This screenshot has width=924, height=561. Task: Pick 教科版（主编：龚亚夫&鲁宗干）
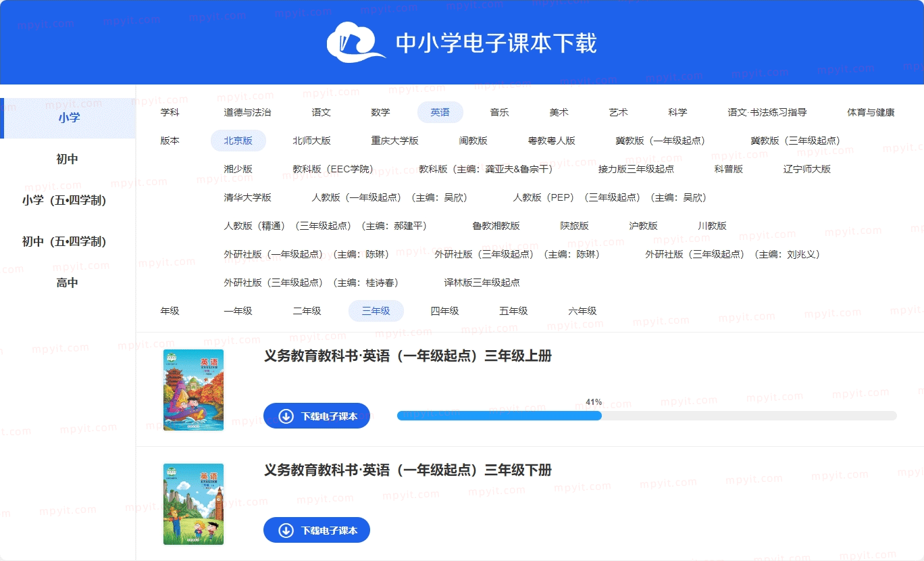coord(488,169)
